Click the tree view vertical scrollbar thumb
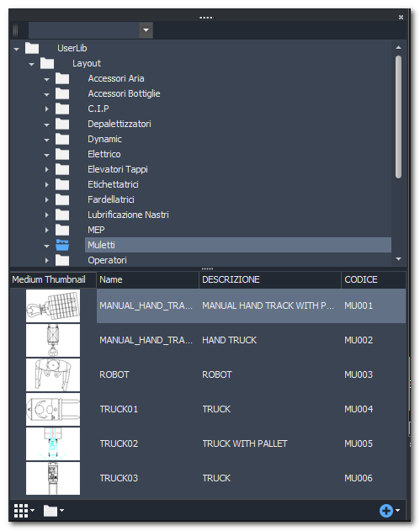 398,117
